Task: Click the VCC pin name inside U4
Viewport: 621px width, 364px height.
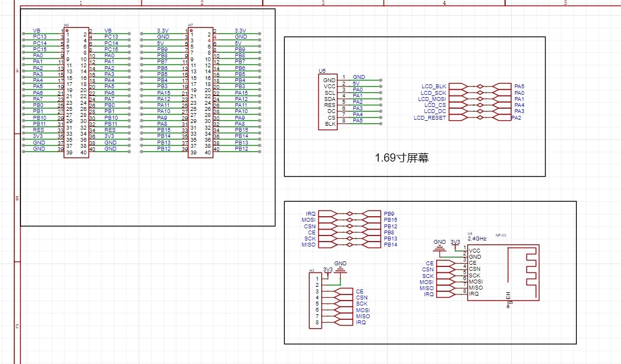Action: pyautogui.click(x=475, y=251)
